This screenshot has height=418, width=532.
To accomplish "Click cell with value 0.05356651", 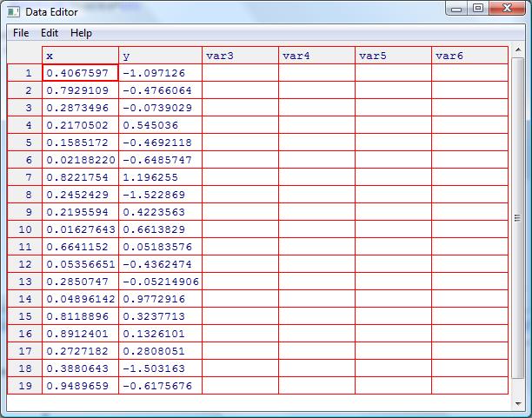I will tap(81, 264).
